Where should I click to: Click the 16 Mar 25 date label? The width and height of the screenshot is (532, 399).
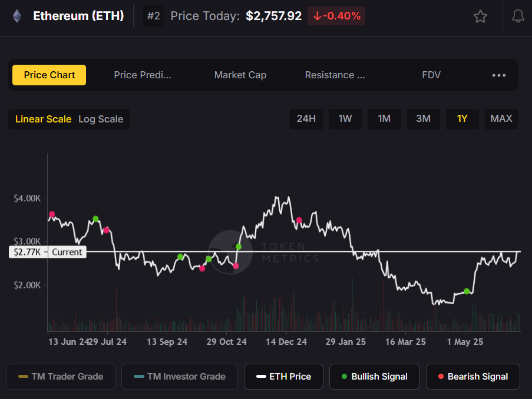click(x=405, y=342)
